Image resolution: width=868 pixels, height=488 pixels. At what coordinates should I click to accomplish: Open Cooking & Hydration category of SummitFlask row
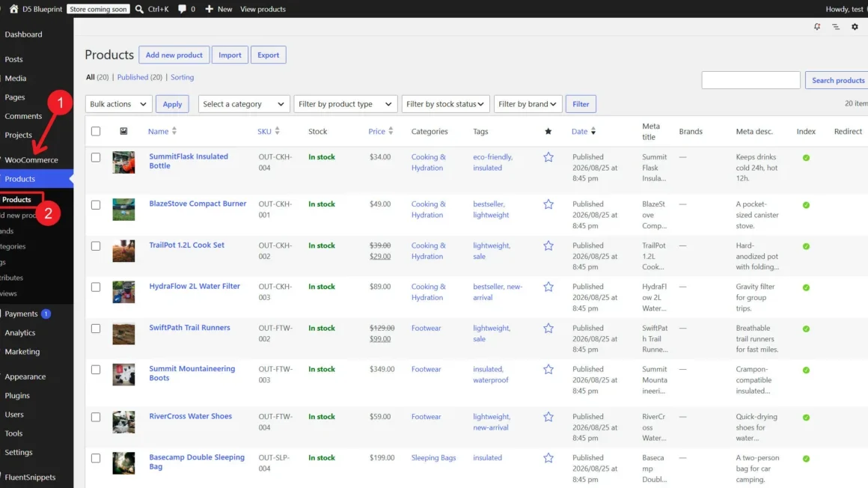click(x=428, y=162)
